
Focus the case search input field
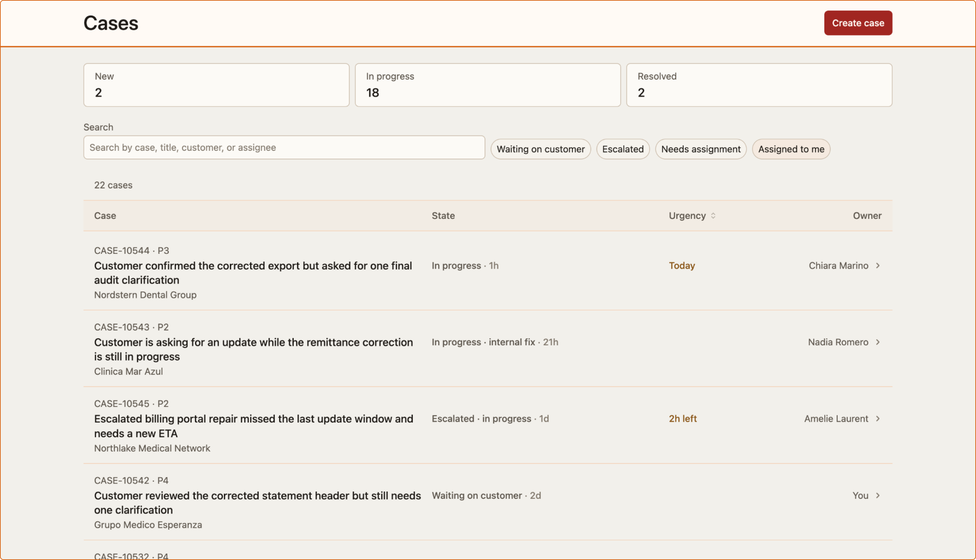point(284,147)
